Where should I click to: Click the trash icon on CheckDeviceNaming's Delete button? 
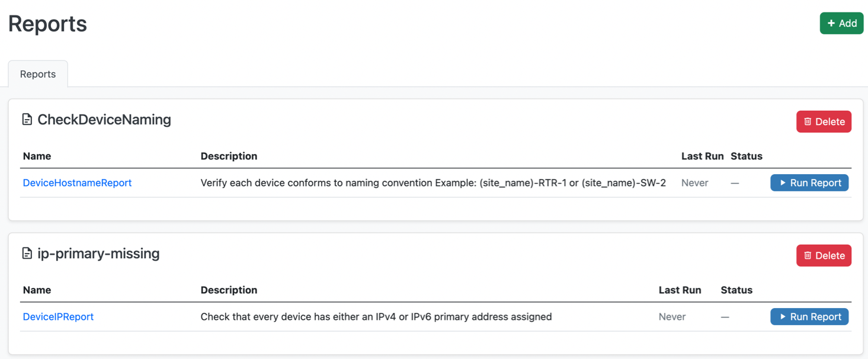click(807, 121)
